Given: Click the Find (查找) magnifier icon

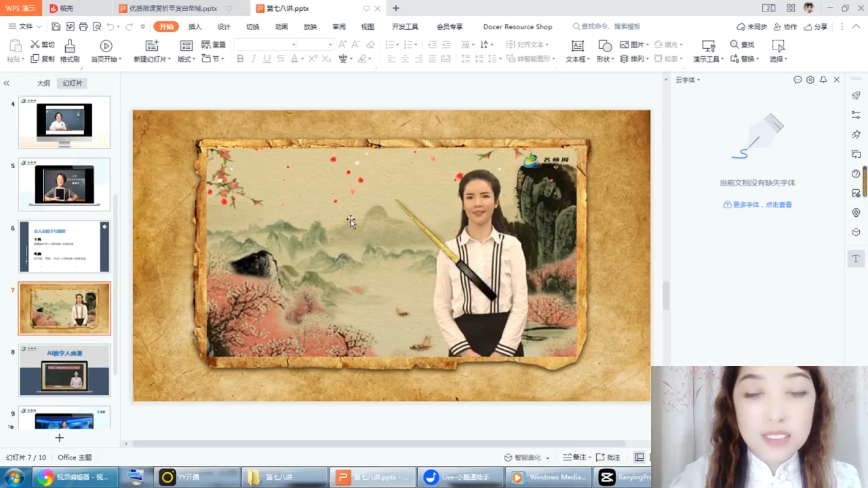Looking at the screenshot, I should pyautogui.click(x=734, y=45).
